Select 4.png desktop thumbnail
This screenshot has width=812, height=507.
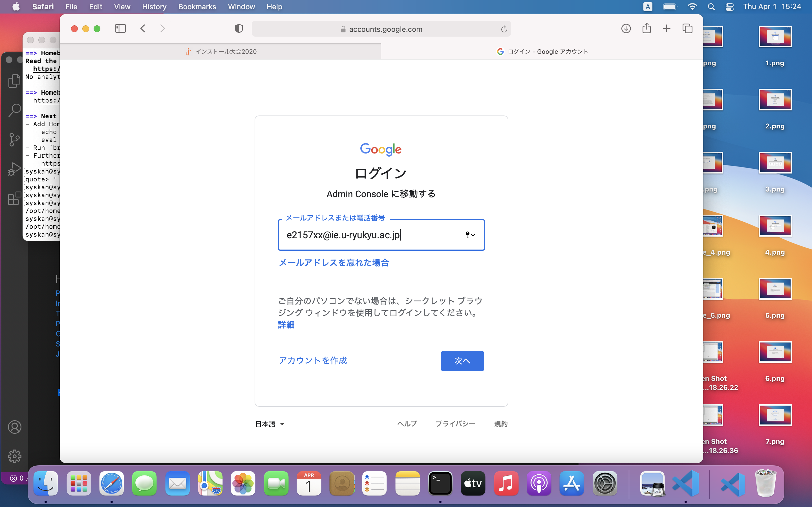pos(775,226)
